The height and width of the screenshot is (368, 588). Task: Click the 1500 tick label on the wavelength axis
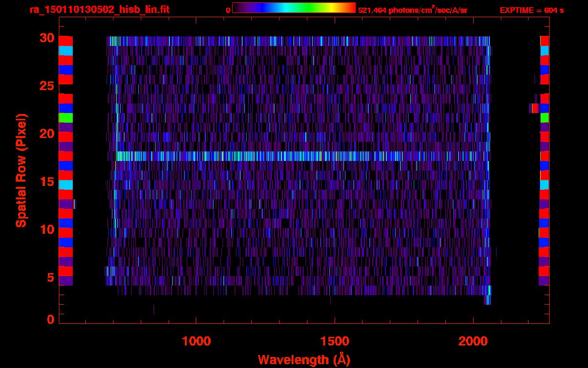[x=335, y=341]
